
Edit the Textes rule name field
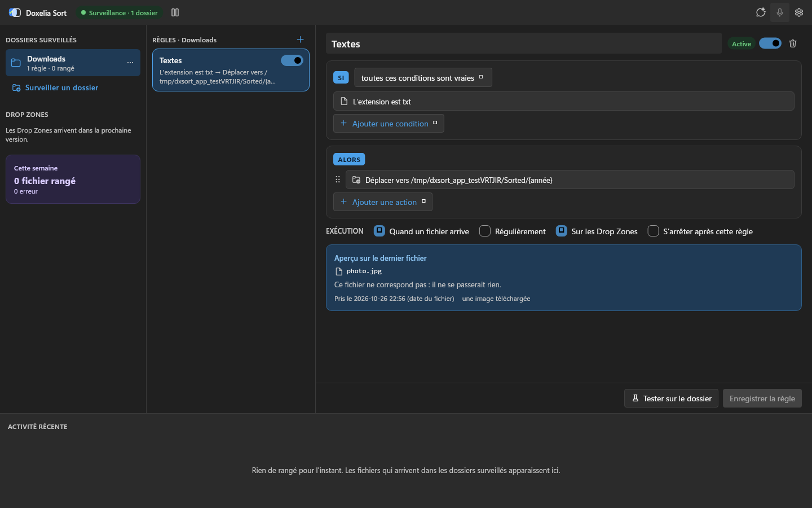pos(524,43)
